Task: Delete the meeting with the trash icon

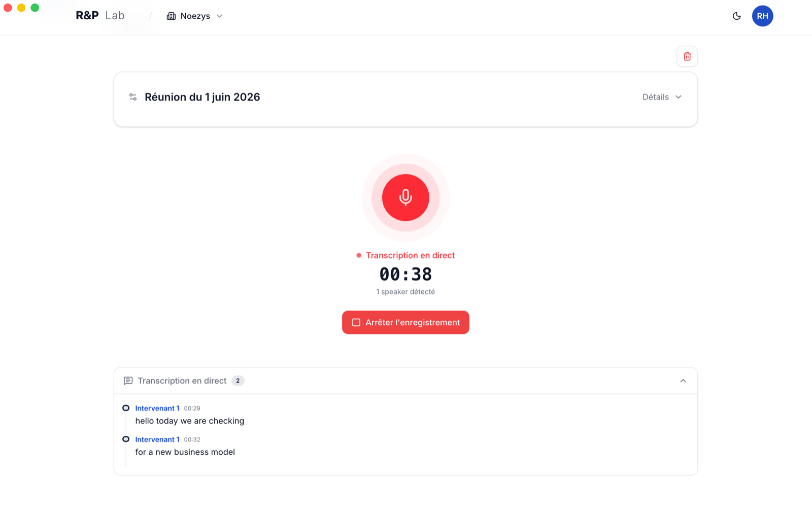Action: 687,56
